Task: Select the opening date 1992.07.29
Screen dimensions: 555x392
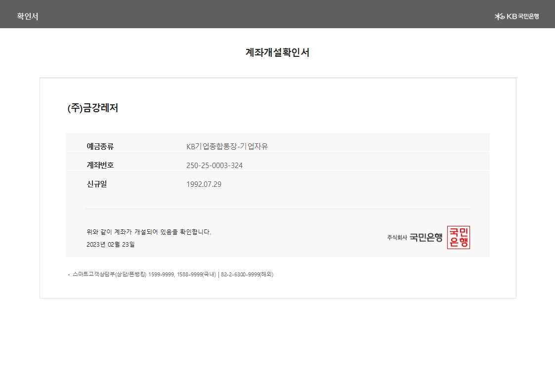Action: tap(204, 184)
